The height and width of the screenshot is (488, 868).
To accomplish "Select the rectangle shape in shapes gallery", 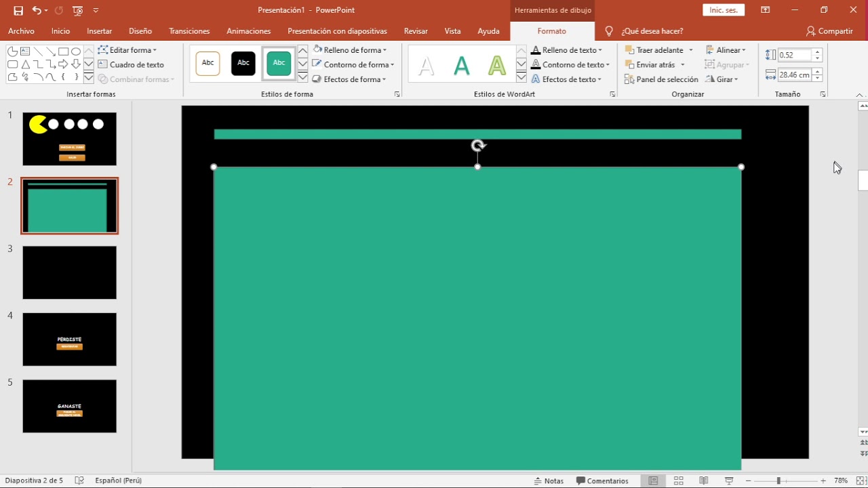I will pos(63,52).
